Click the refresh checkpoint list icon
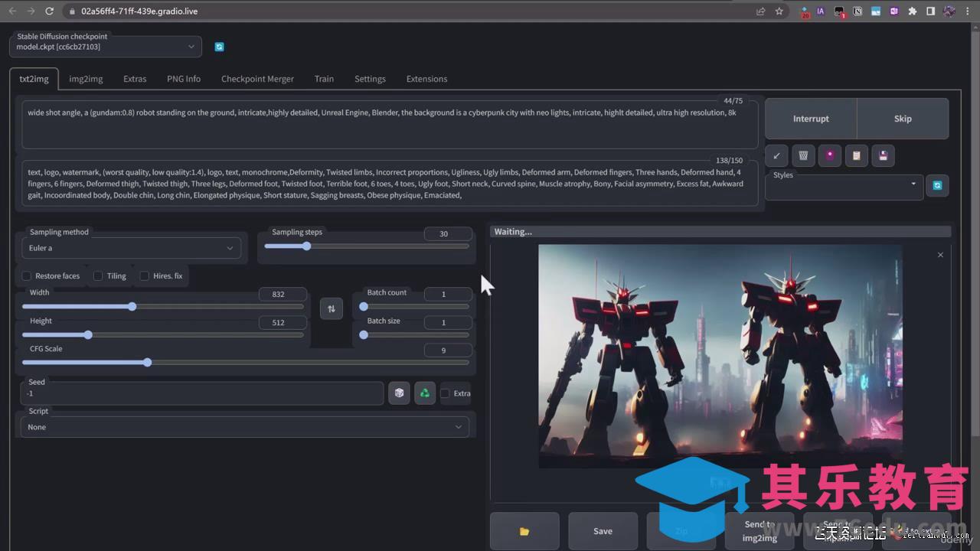980x551 pixels. pyautogui.click(x=219, y=47)
